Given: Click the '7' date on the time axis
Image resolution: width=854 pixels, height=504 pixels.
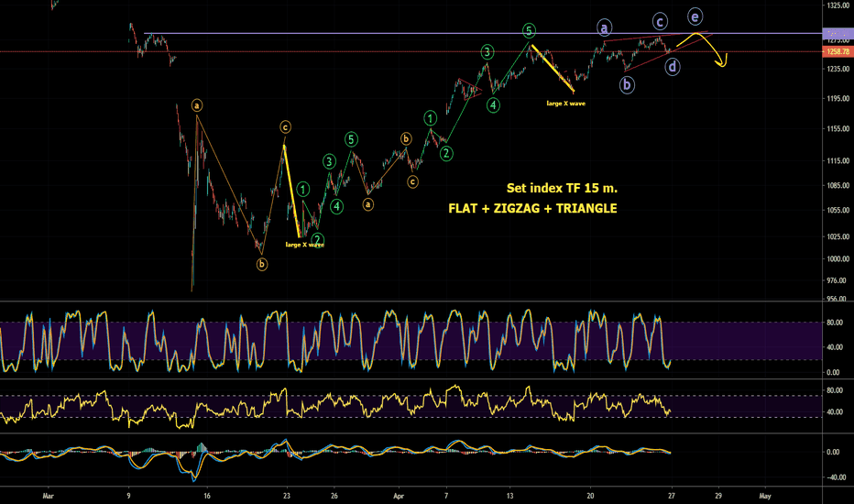Looking at the screenshot, I should [x=446, y=496].
